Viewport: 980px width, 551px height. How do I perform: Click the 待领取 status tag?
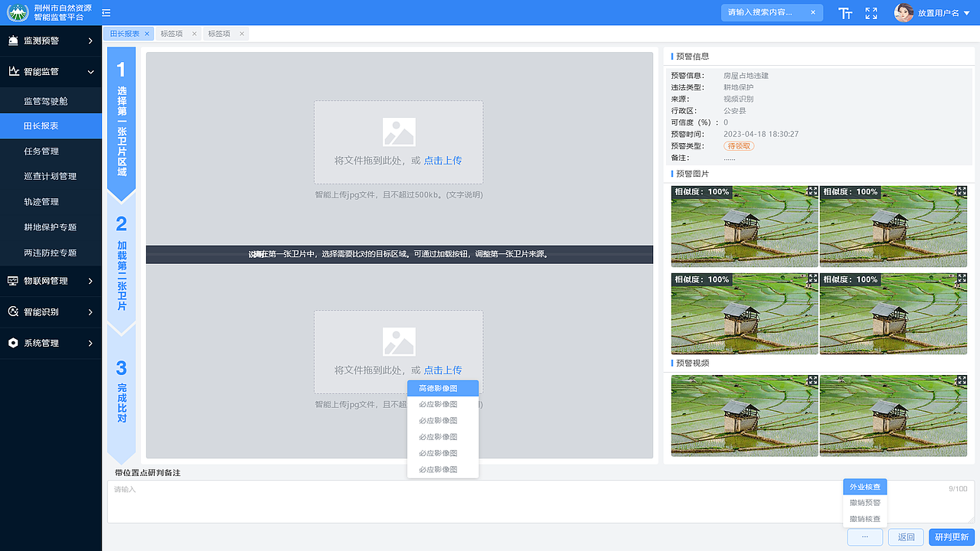739,145
